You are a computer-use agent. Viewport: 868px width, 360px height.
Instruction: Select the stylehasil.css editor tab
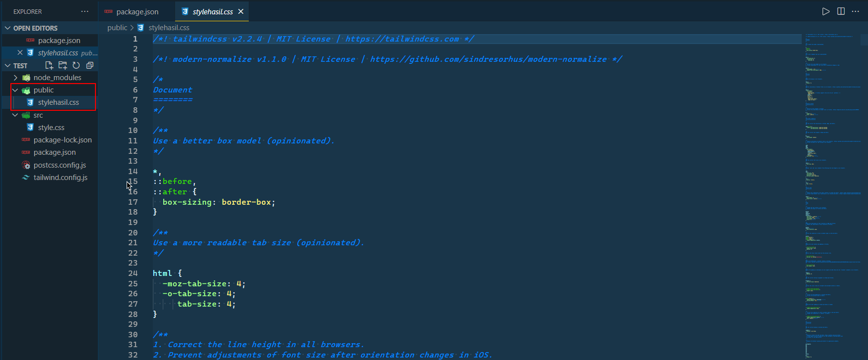pyautogui.click(x=212, y=12)
